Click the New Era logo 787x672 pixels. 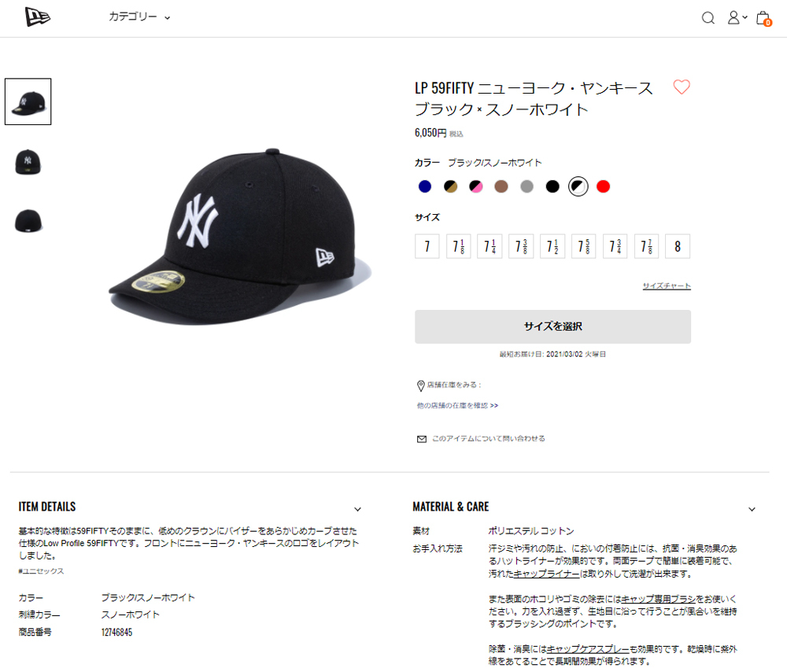tap(38, 17)
